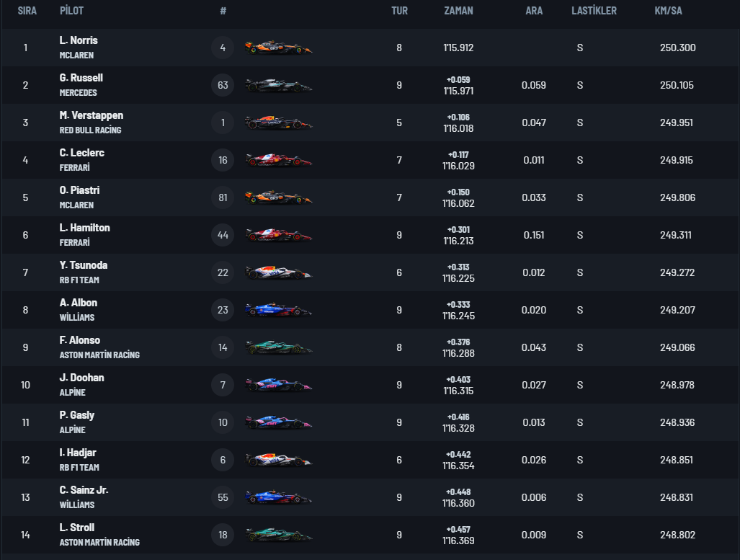Click number badge 63 for Russell
740x560 pixels.
[x=223, y=85]
